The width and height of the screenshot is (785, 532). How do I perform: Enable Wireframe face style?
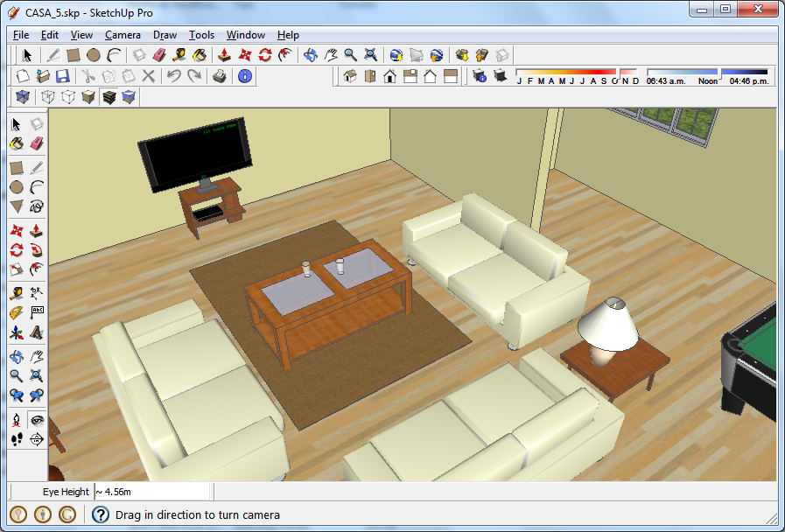click(48, 96)
